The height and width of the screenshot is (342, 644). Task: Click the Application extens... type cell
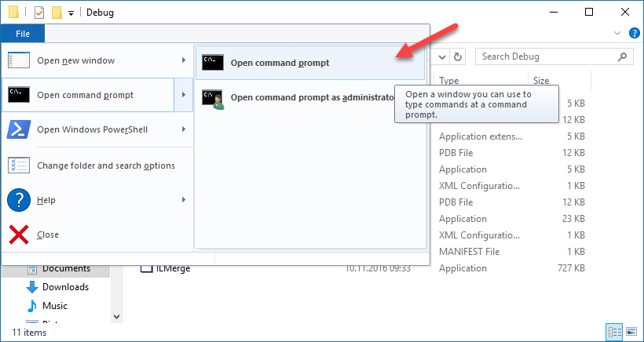[481, 136]
